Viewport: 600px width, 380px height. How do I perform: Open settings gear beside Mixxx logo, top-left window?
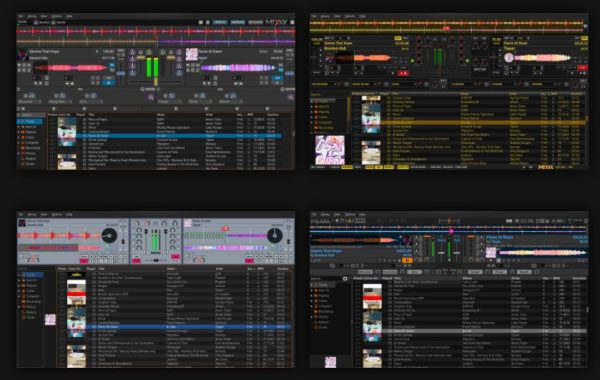tap(292, 22)
